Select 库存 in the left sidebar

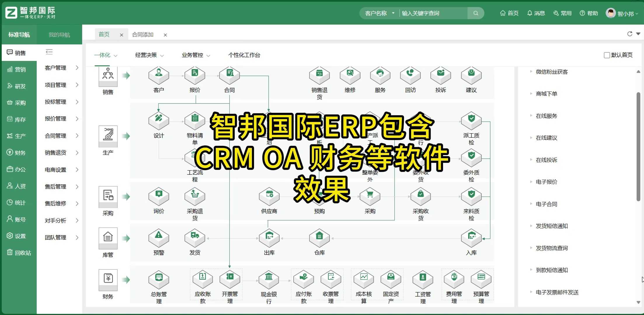[19, 119]
